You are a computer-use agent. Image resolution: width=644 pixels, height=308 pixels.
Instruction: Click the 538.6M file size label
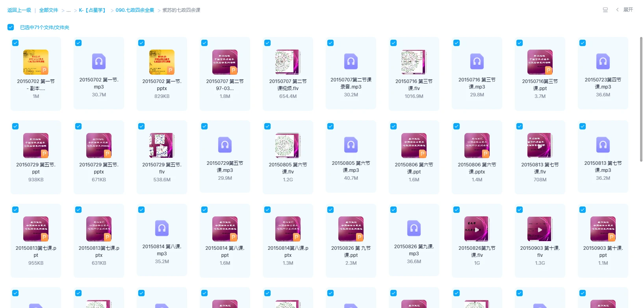[162, 180]
